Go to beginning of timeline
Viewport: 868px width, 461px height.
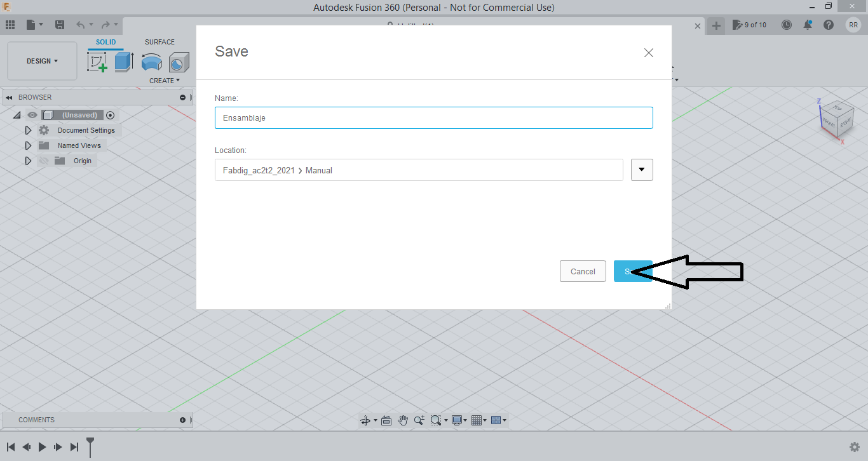click(x=11, y=447)
